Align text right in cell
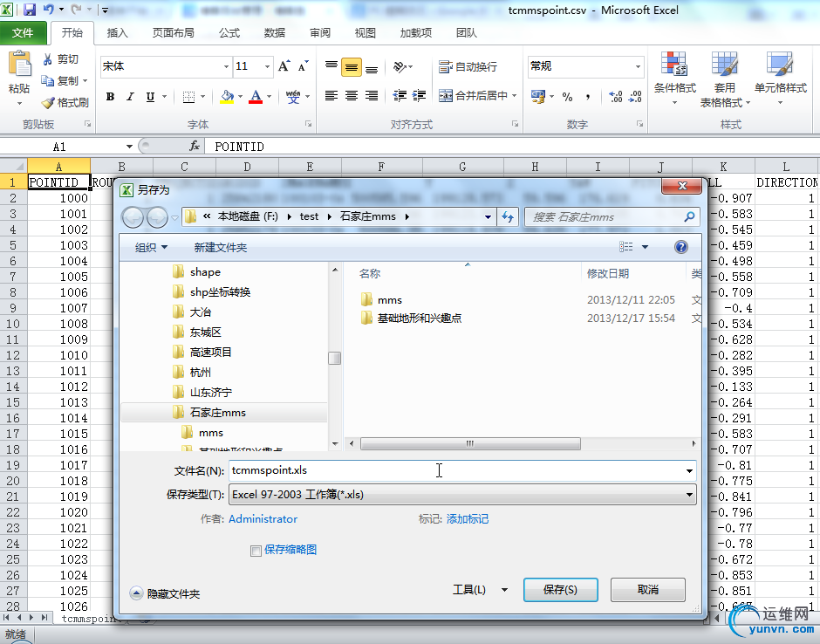This screenshot has height=644, width=820. [372, 96]
